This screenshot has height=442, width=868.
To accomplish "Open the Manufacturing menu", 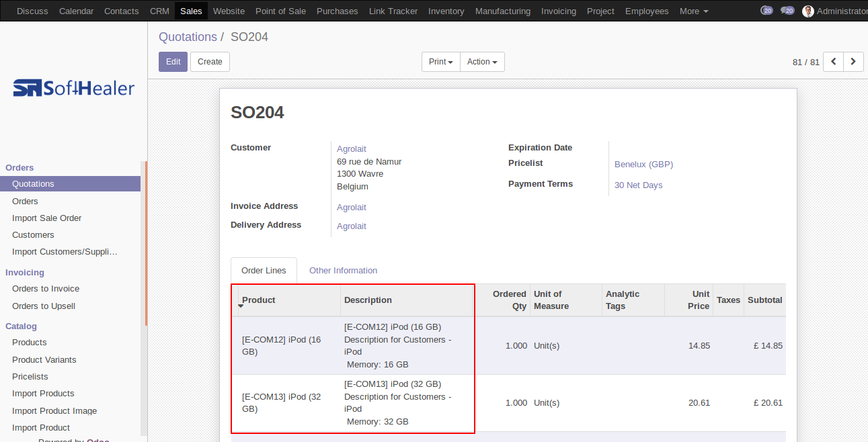I will [503, 11].
